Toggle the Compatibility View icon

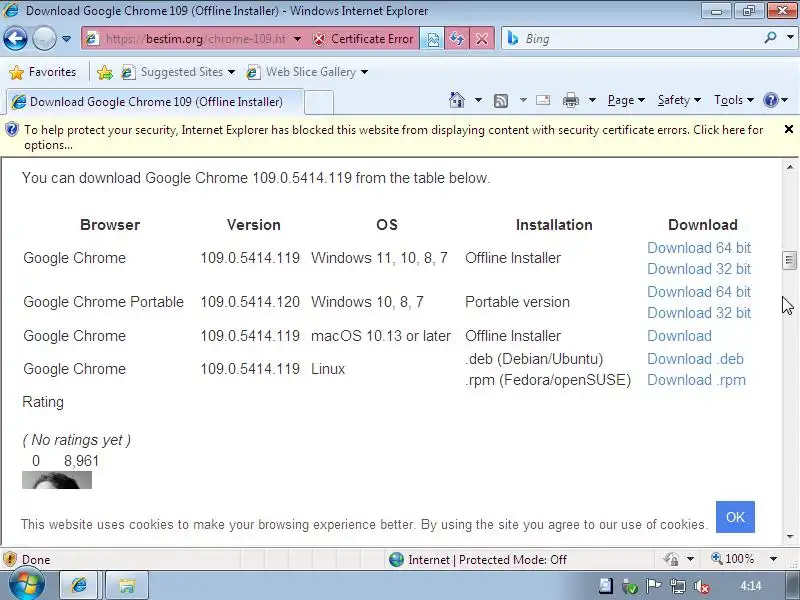432,39
